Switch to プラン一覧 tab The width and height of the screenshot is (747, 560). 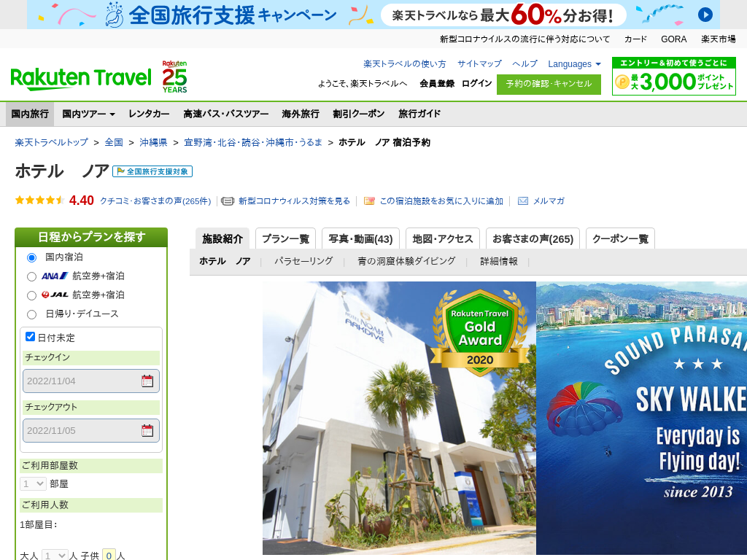285,238
